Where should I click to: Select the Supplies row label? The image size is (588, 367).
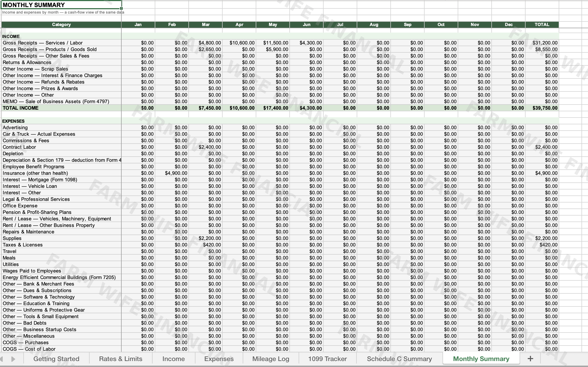(x=12, y=238)
